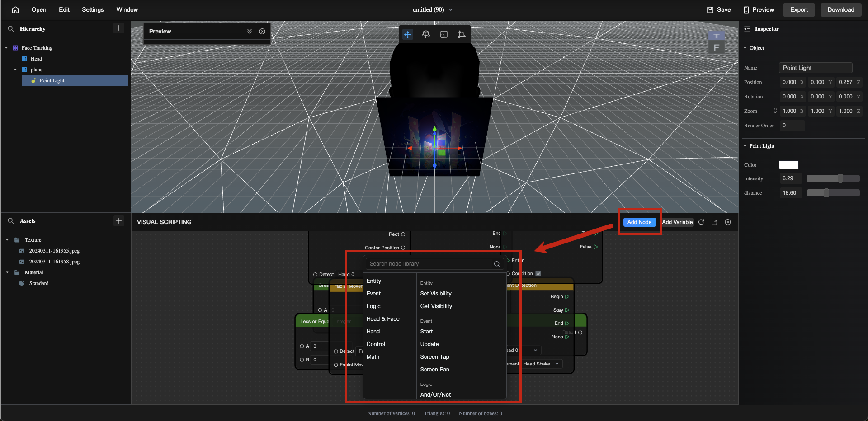
Task: Click the Rect output port circle
Action: tap(403, 234)
